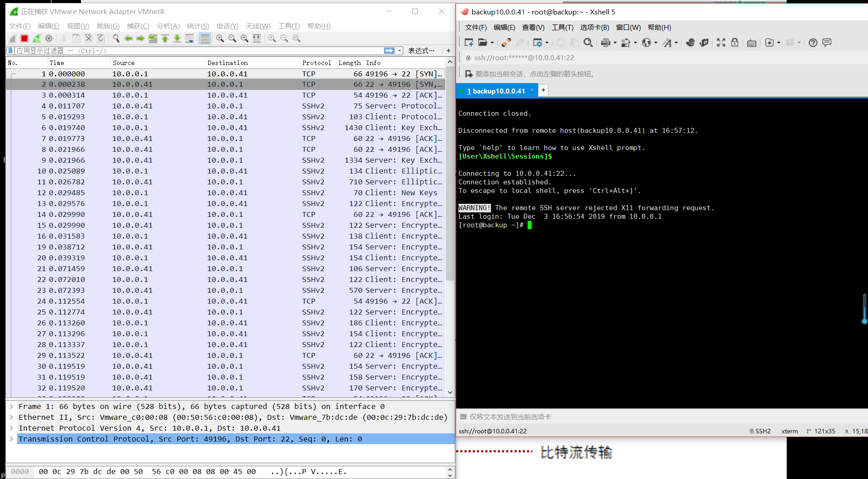The image size is (868, 479).
Task: Zoom in the Wireshark packet text
Action: click(x=220, y=38)
